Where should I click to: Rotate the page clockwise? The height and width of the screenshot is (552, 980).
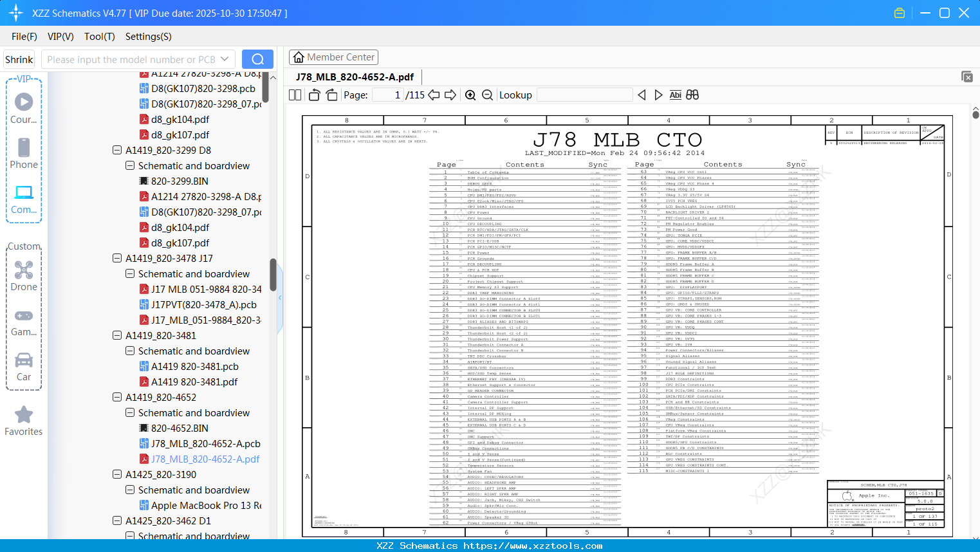pos(331,95)
